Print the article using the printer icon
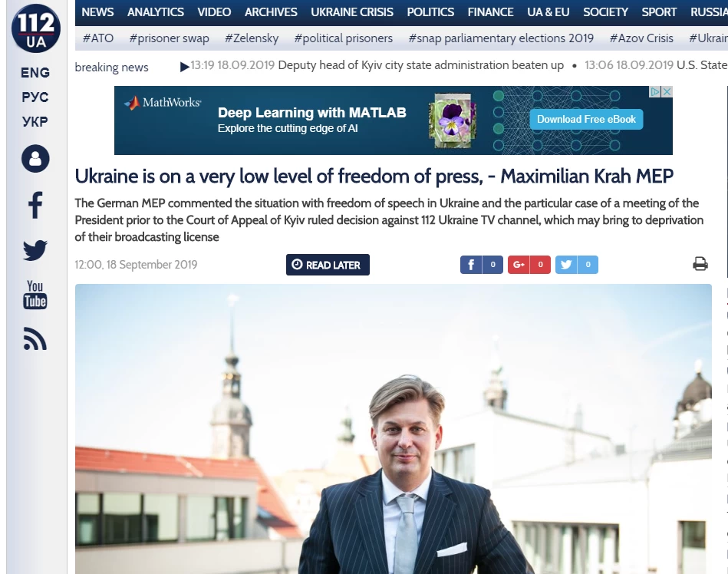The height and width of the screenshot is (574, 728). [700, 264]
